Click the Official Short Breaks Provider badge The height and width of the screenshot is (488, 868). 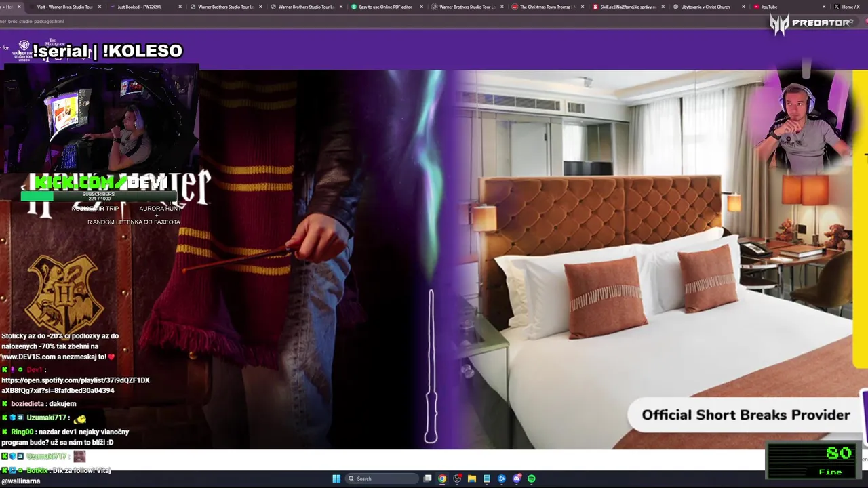coord(745,415)
